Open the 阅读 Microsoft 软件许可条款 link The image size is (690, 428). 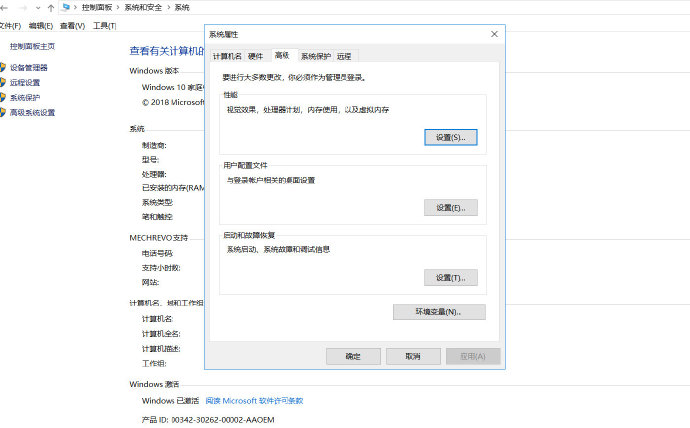[x=254, y=400]
